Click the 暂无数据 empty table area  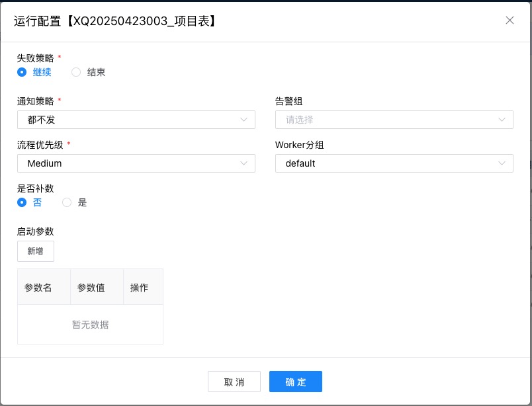click(89, 324)
